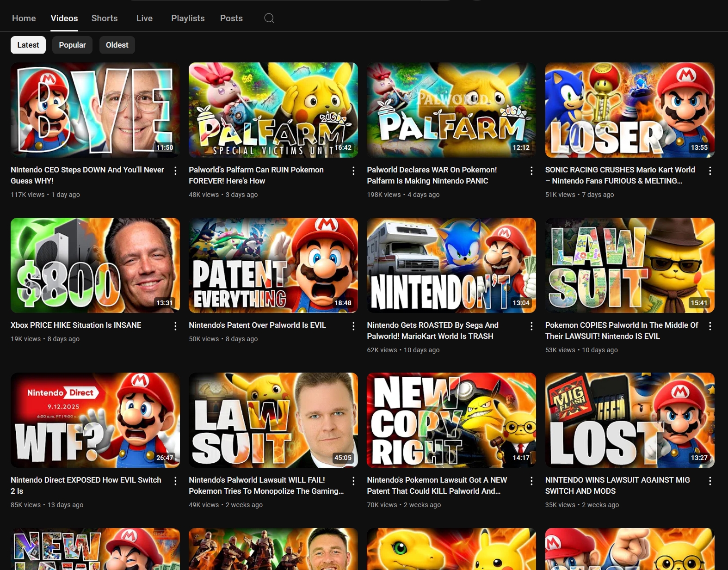The image size is (728, 570).
Task: Click '85K views • 13 days ago' text
Action: pyautogui.click(x=47, y=505)
